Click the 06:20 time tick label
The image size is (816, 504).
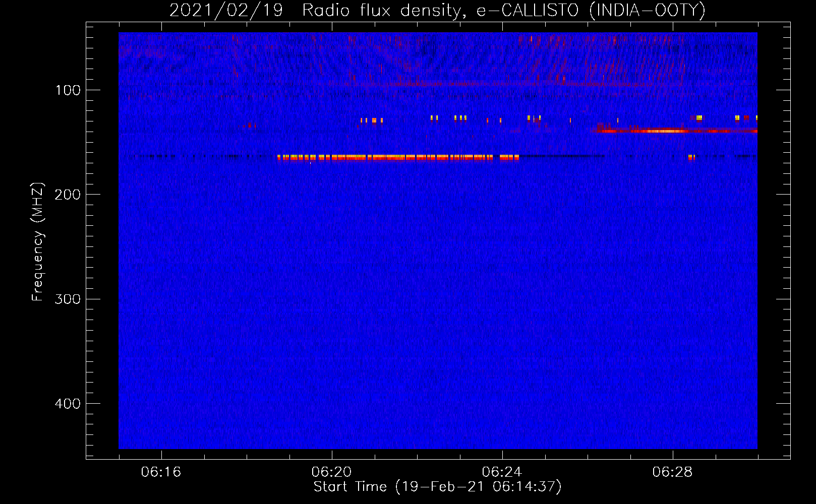pos(331,472)
